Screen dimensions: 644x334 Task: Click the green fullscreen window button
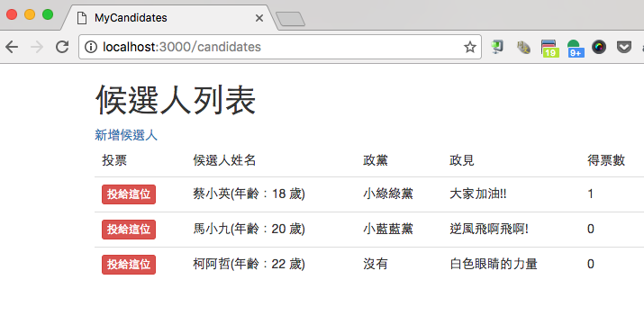point(48,14)
